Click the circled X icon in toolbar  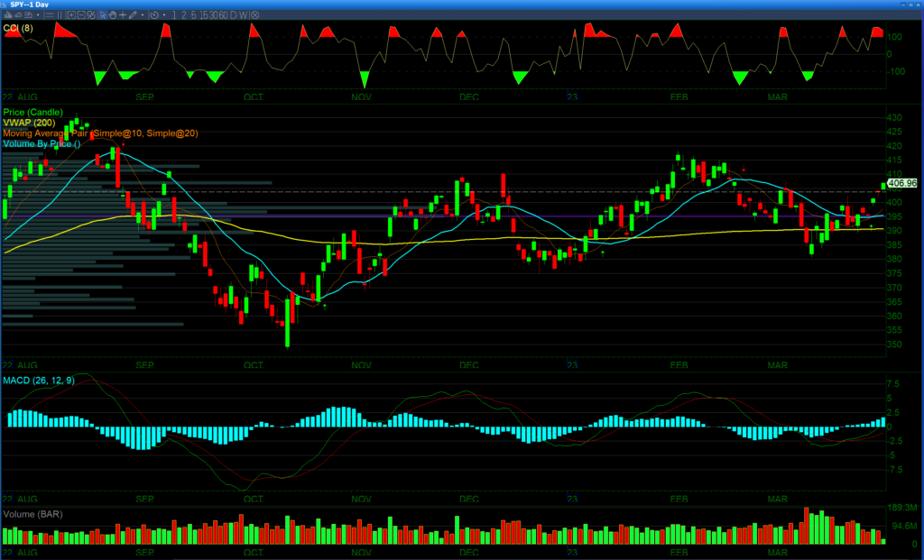coord(254,15)
